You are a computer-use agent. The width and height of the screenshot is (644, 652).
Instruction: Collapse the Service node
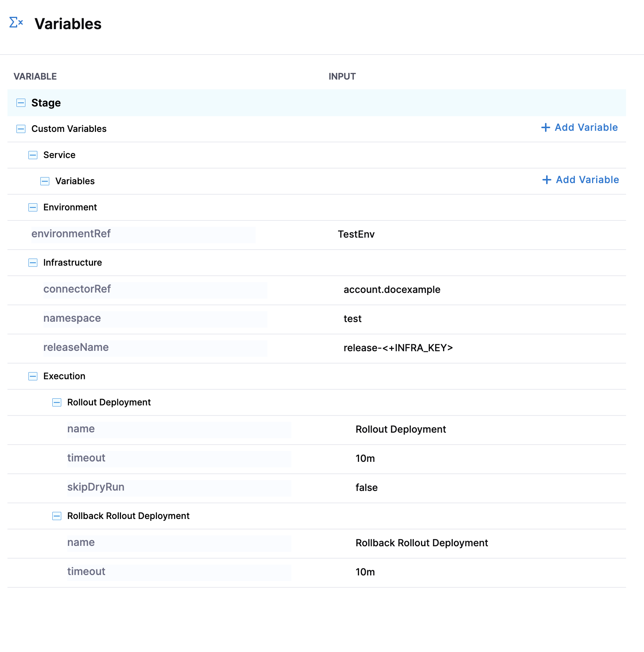point(33,155)
